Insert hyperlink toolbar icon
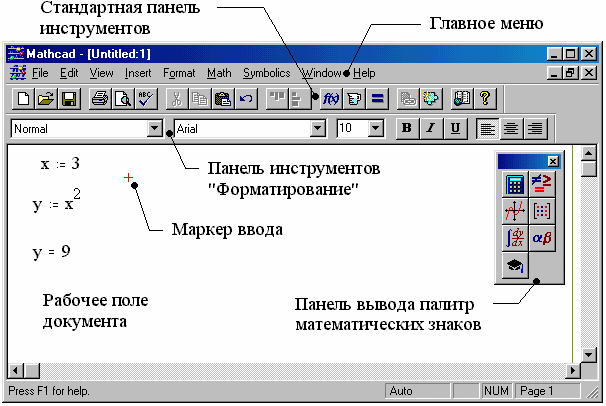Viewport: 606px width, 406px height. point(408,99)
